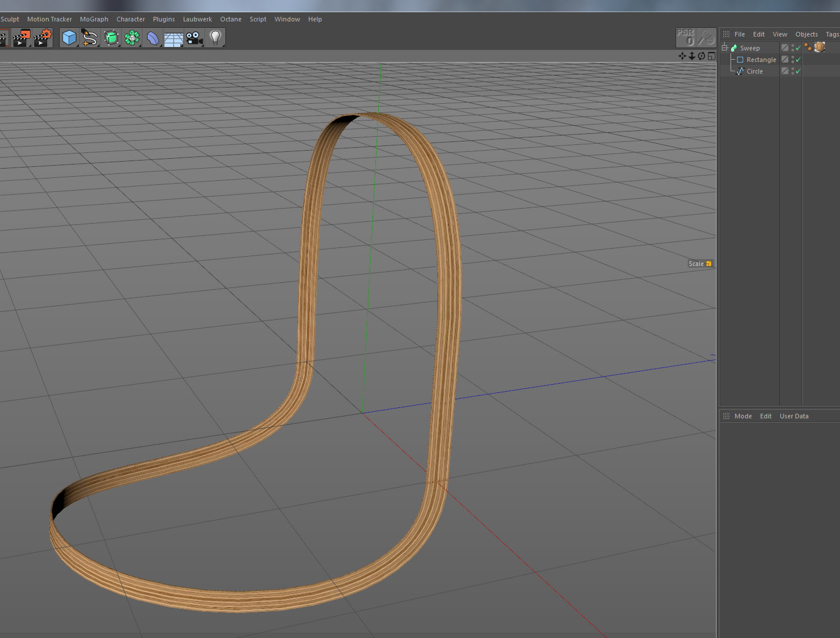Click the Object Manager grip handle
Viewport: 840px width, 638px height.
coord(726,34)
